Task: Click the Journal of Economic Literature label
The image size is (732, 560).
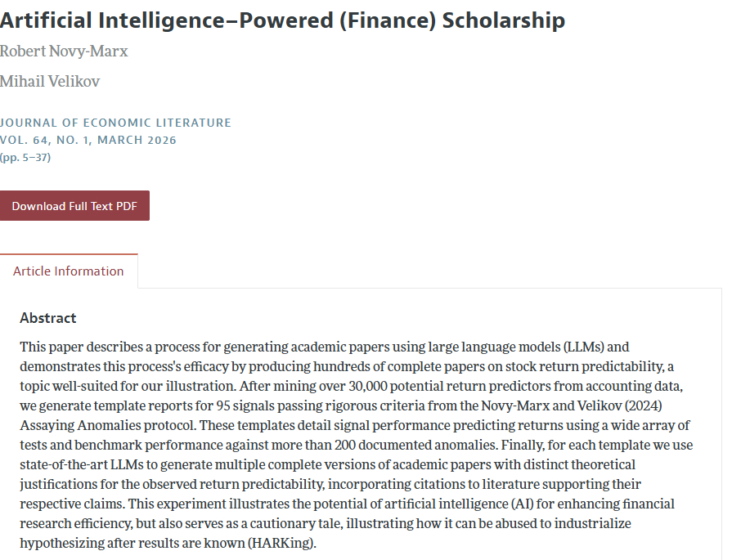Action: click(x=115, y=123)
